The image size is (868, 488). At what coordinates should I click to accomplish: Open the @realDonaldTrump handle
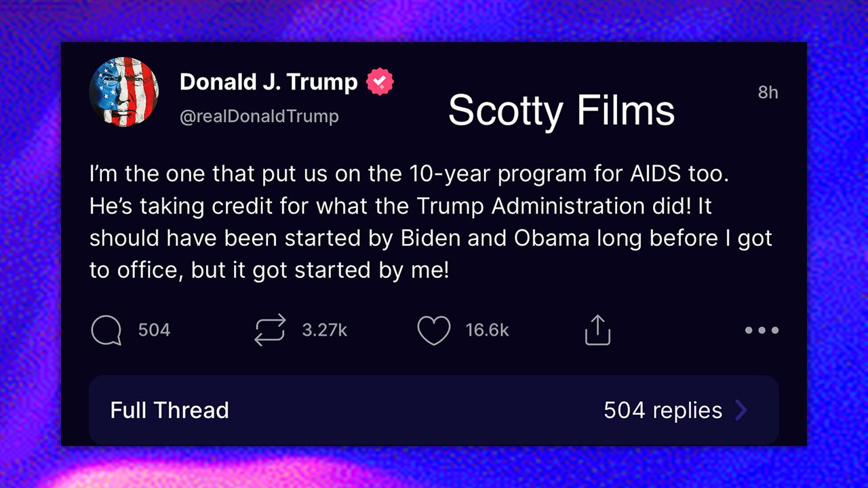(x=259, y=116)
